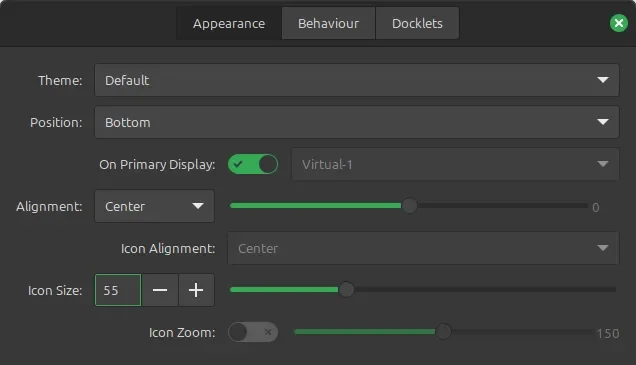Image resolution: width=636 pixels, height=365 pixels.
Task: Switch to the Behaviour tab
Action: click(328, 23)
